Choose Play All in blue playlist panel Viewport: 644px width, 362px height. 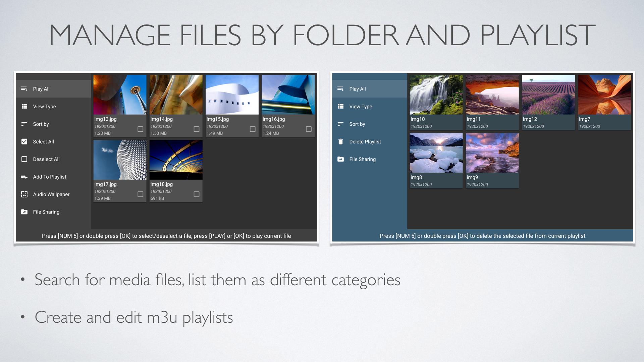point(357,89)
